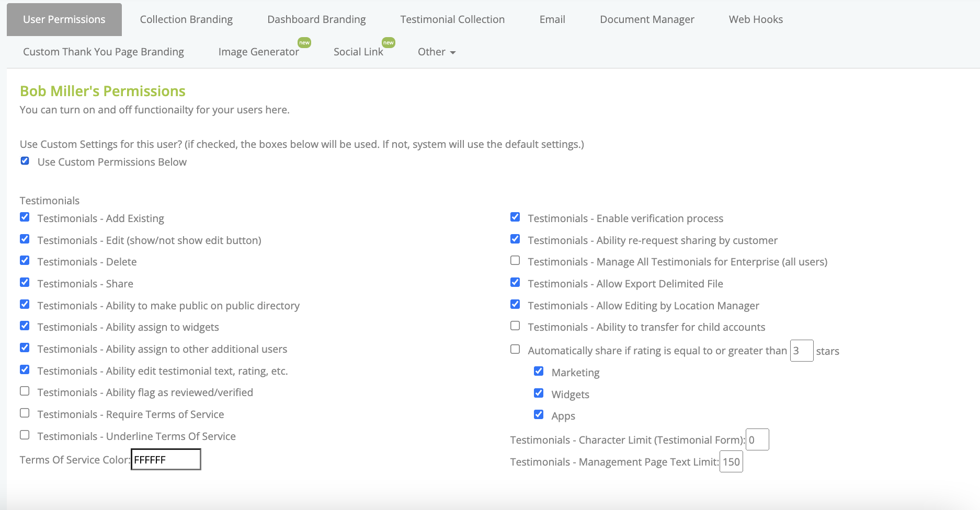This screenshot has width=980, height=510.
Task: Click the Terms Of Service Color field
Action: coord(166,459)
